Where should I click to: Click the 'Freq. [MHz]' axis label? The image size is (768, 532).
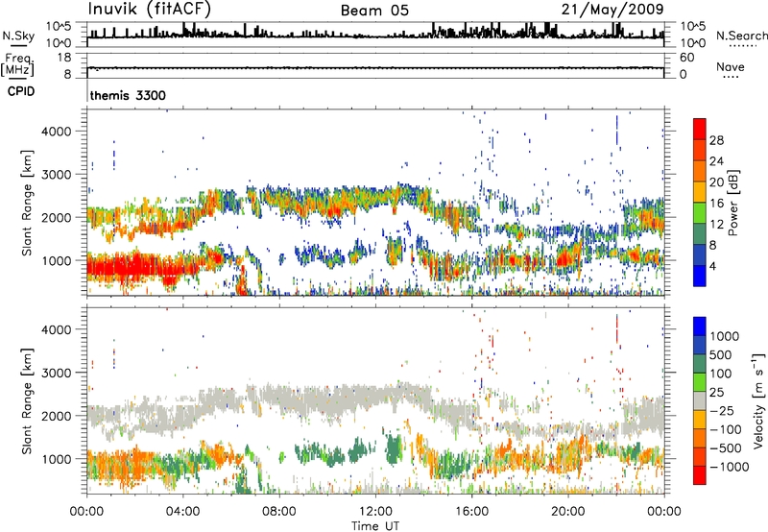pyautogui.click(x=17, y=65)
